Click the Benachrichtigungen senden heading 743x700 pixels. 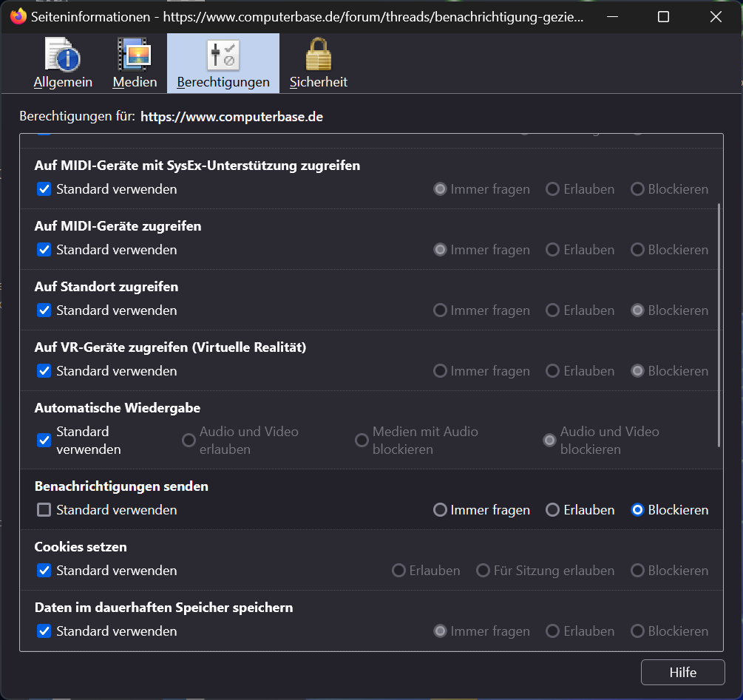[121, 486]
